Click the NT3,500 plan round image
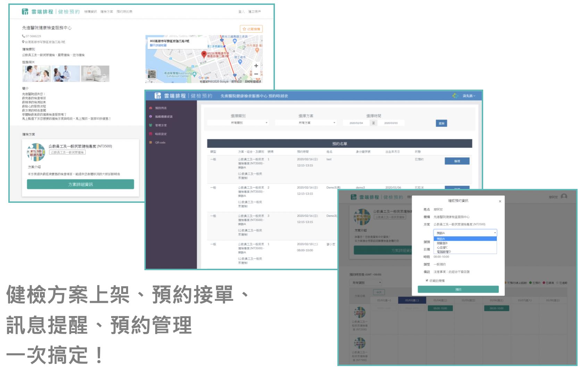588x382 pixels. (x=36, y=152)
